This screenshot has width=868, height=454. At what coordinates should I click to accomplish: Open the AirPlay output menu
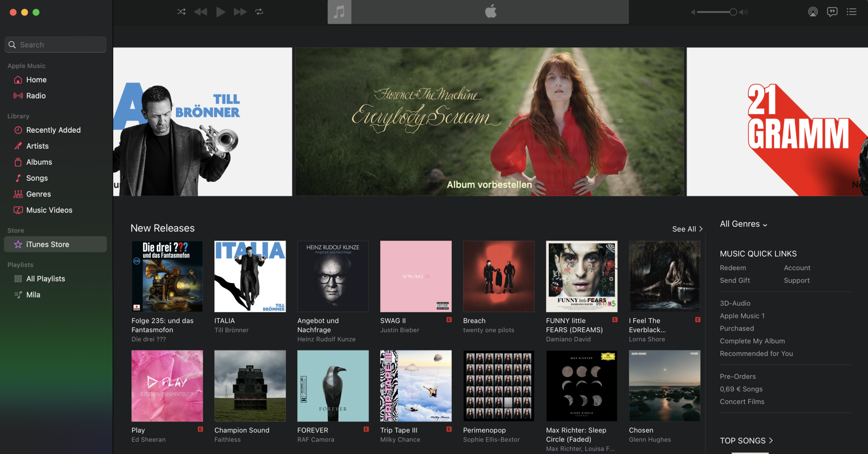tap(813, 12)
